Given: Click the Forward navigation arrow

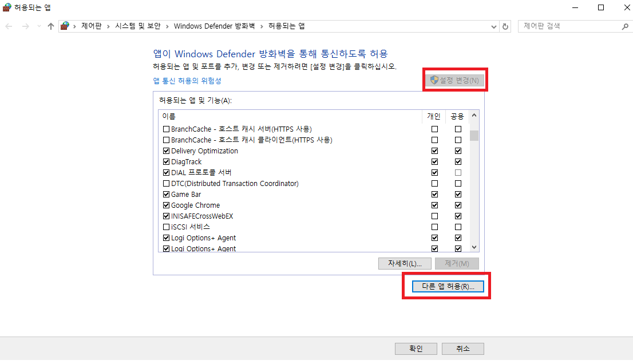Looking at the screenshot, I should pyautogui.click(x=25, y=26).
